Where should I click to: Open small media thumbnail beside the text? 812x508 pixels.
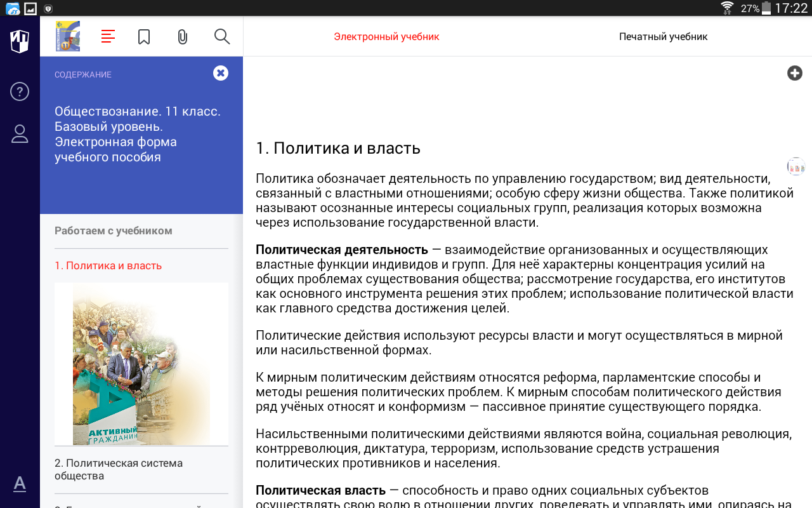tap(796, 166)
